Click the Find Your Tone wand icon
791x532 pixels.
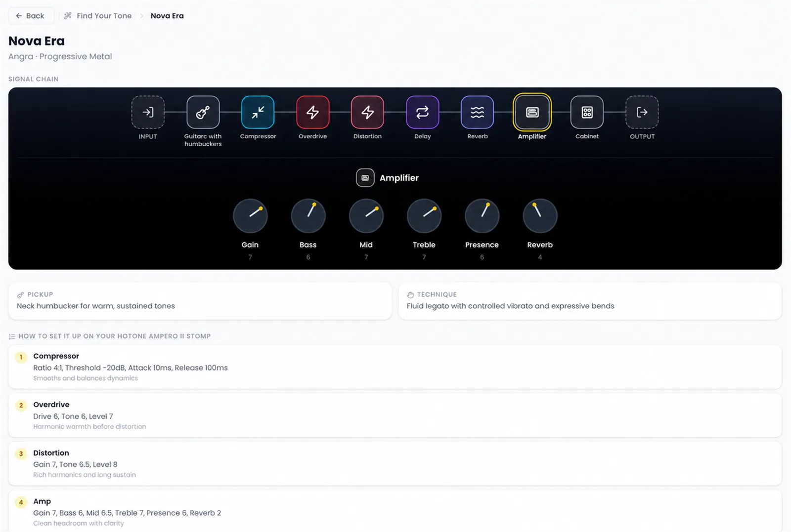pyautogui.click(x=68, y=16)
